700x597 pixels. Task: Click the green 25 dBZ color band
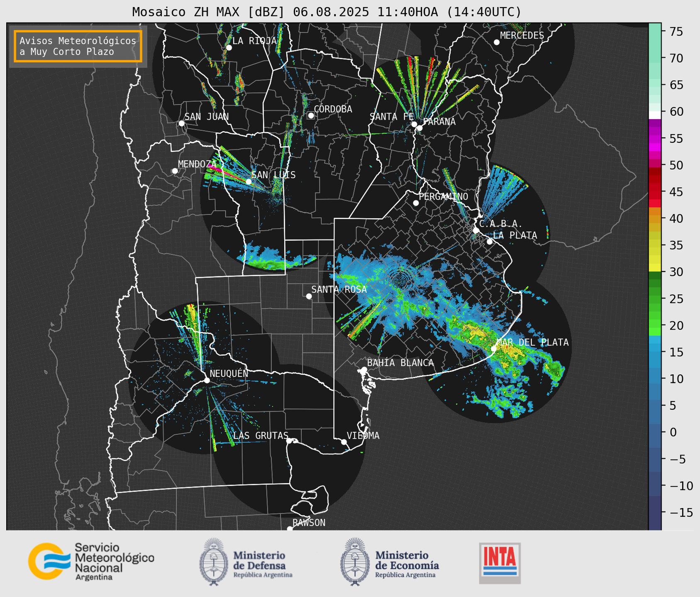pyautogui.click(x=655, y=299)
